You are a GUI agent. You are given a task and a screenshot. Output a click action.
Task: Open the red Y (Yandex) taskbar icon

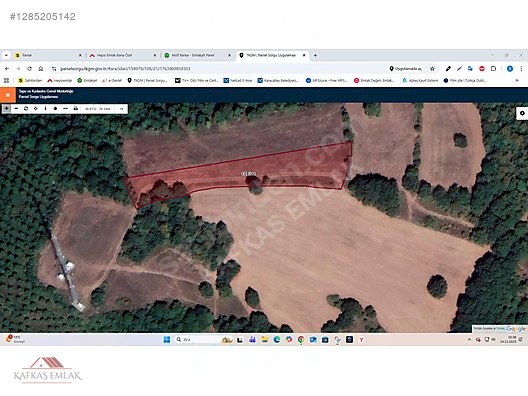[x=361, y=339]
